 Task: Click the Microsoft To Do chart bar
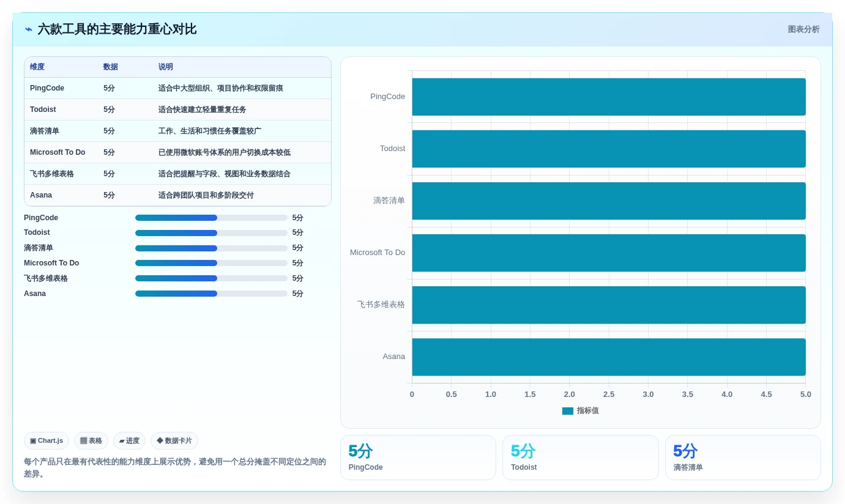click(x=609, y=253)
